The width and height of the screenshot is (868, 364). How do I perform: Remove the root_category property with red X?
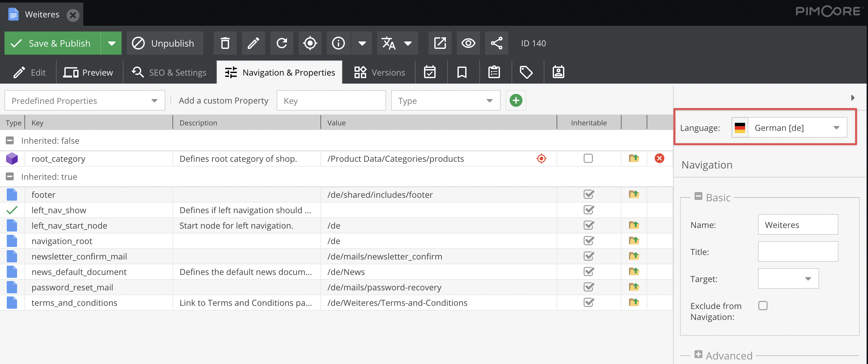point(659,158)
